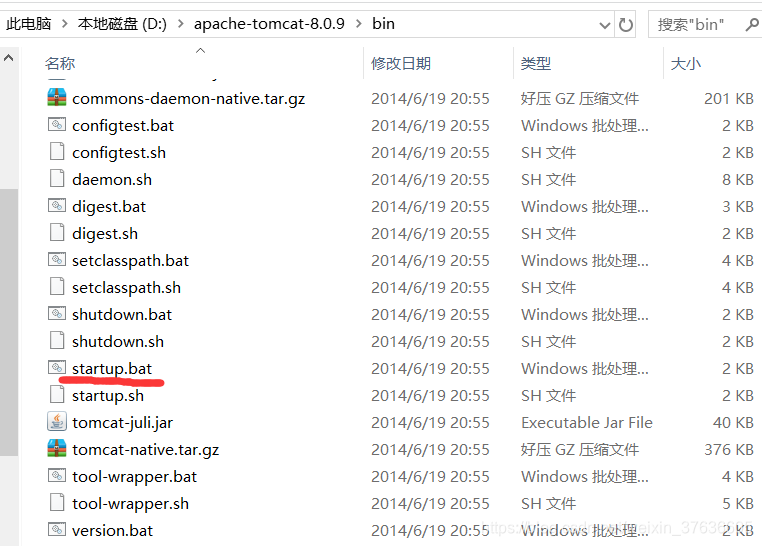Image resolution: width=762 pixels, height=546 pixels.
Task: Select the file name setclasspath.bat
Action: [130, 261]
